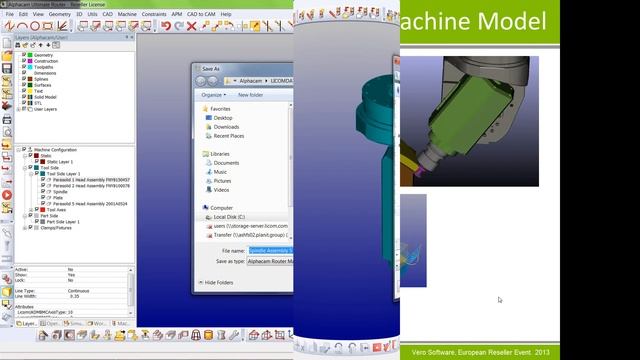The image size is (640, 360).
Task: Select the circle drawing tool
Action: click(35, 26)
